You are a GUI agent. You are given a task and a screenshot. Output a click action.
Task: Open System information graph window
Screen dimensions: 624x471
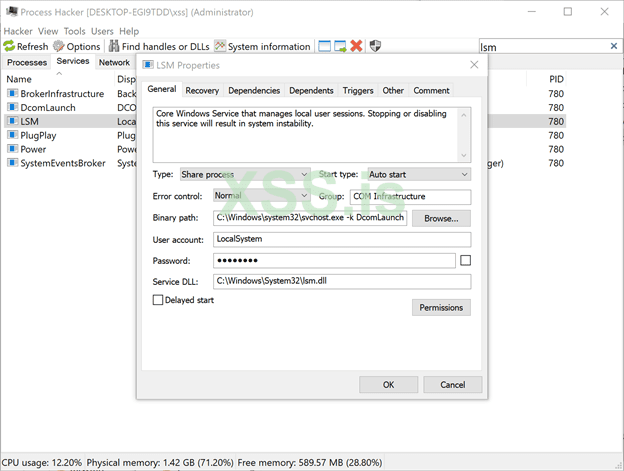(x=263, y=47)
